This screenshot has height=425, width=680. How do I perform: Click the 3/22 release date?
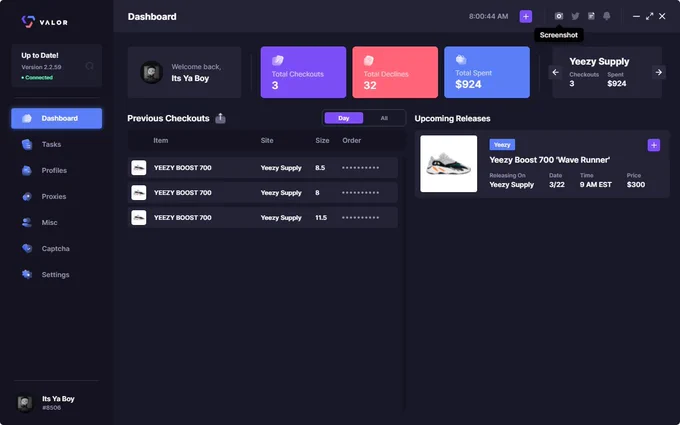557,185
